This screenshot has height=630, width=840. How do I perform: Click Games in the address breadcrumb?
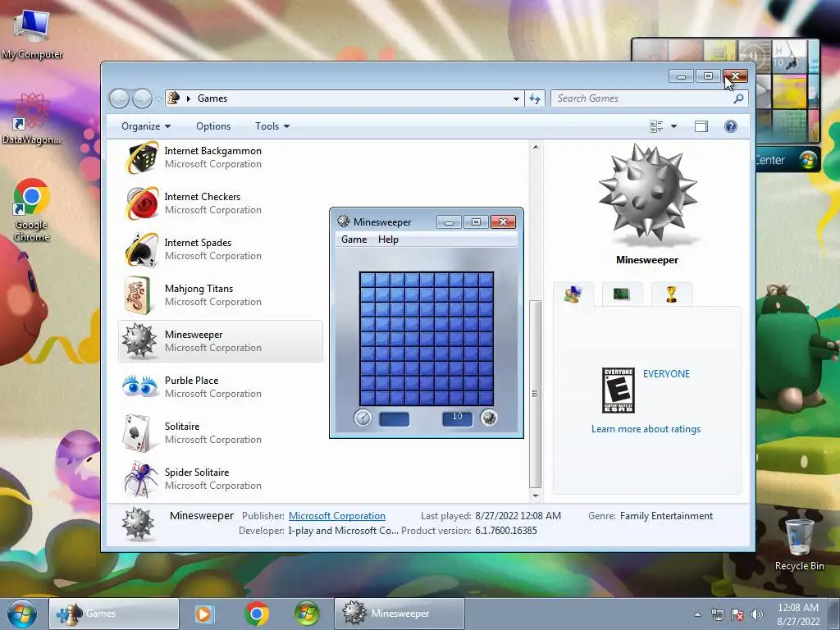pos(212,98)
